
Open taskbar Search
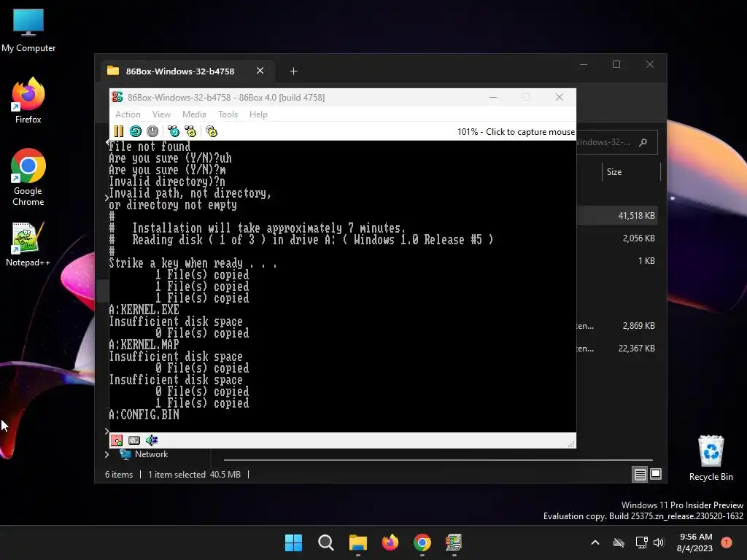326,542
